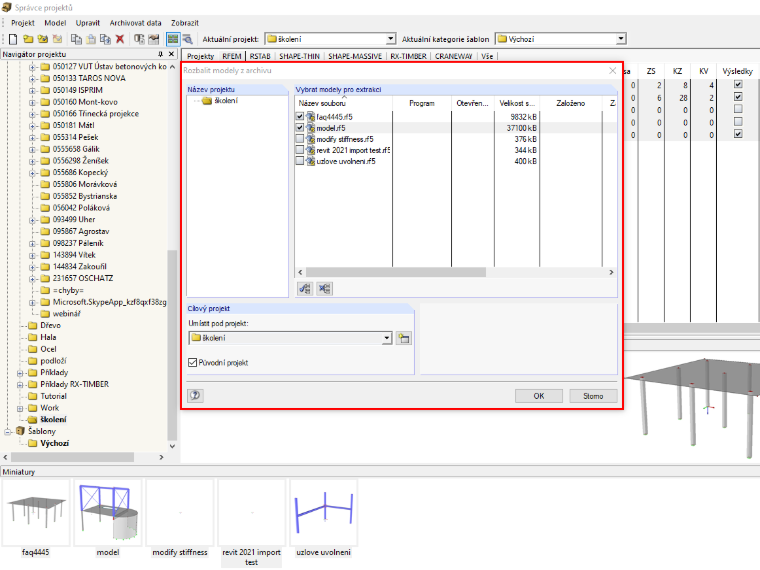
Task: Click the disconnect folder toolbar icon
Action: tap(57, 39)
